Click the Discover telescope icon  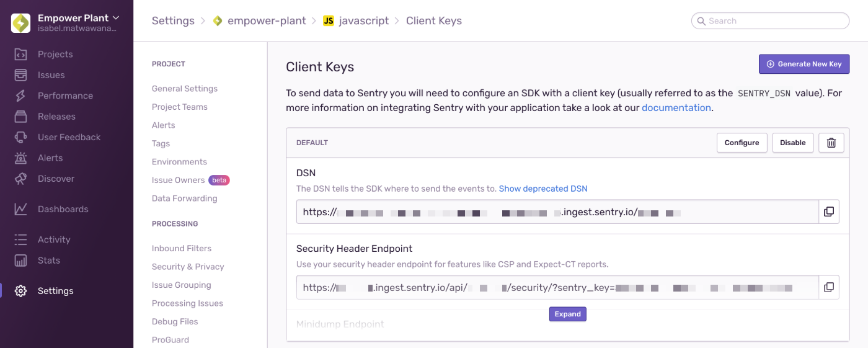pos(20,179)
